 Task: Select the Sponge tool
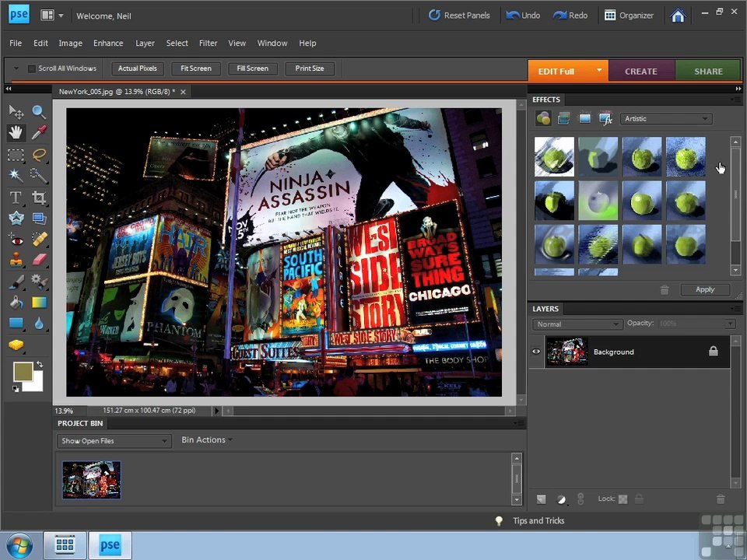click(x=16, y=345)
